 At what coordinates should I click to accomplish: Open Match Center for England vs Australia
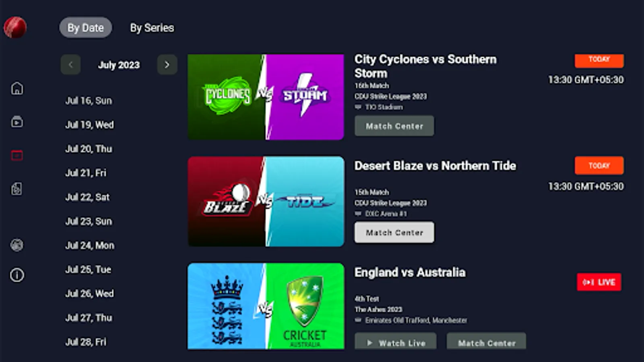click(486, 341)
